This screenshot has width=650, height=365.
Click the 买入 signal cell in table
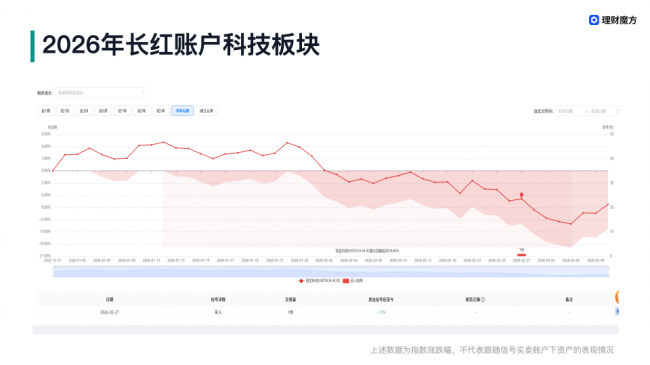tap(218, 312)
